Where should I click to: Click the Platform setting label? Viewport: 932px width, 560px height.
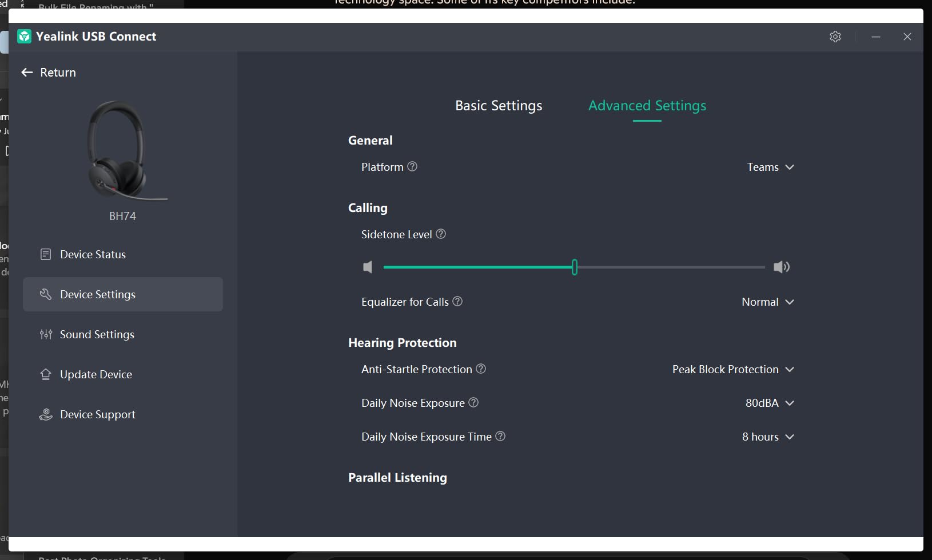[x=383, y=167]
